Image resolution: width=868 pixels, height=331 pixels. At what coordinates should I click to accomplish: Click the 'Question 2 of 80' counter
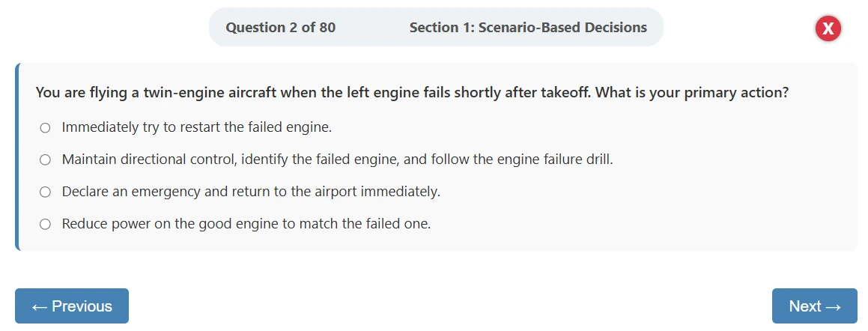point(280,28)
